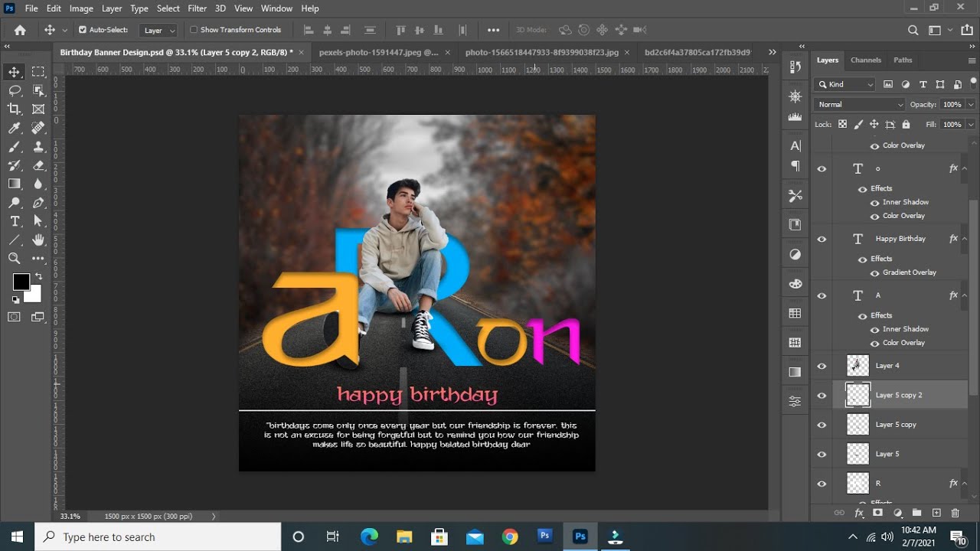The image size is (980, 551).
Task: Enable Show Transform Controls checkbox
Action: pyautogui.click(x=194, y=30)
